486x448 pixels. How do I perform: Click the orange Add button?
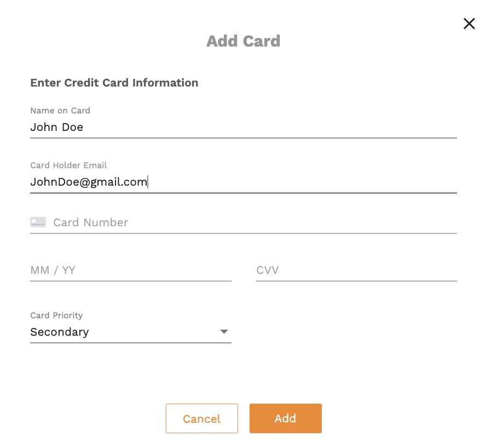286,418
